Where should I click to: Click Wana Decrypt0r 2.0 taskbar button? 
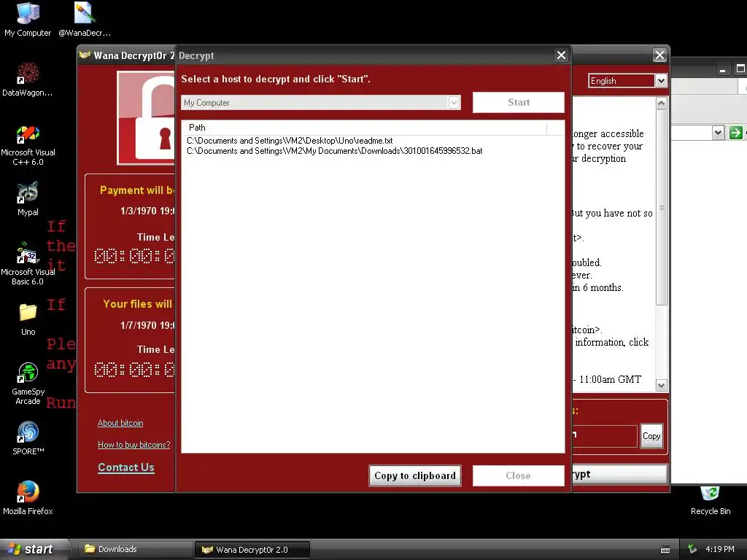coord(252,550)
